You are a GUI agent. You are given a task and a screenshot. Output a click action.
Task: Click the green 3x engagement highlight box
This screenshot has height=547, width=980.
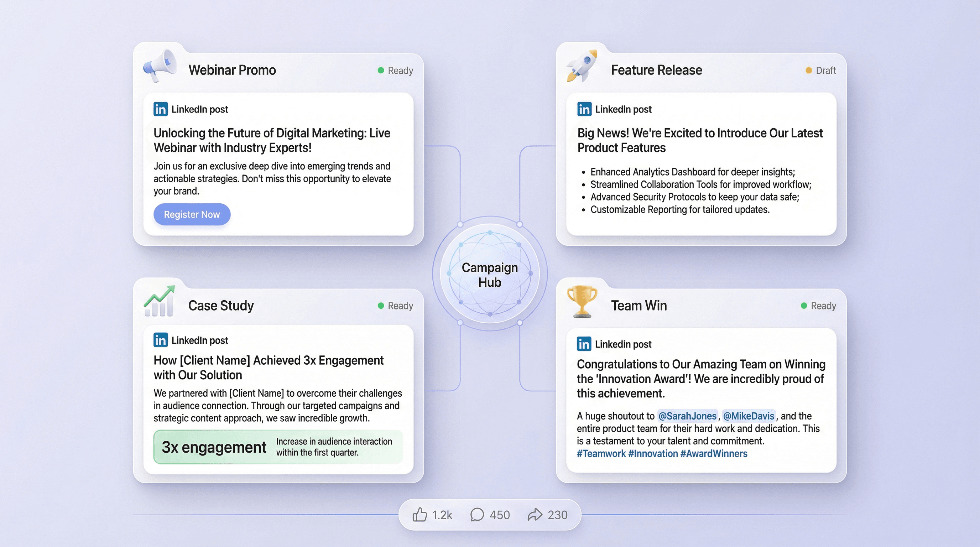pos(278,447)
